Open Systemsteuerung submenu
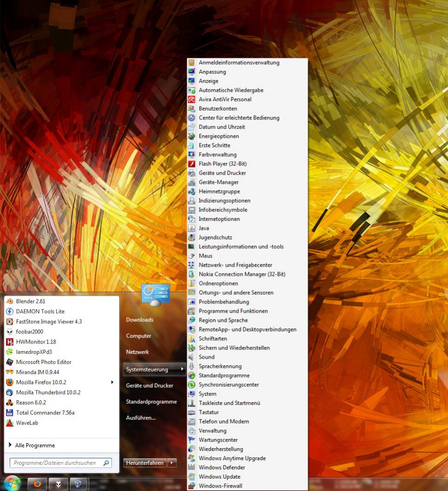 click(x=154, y=369)
